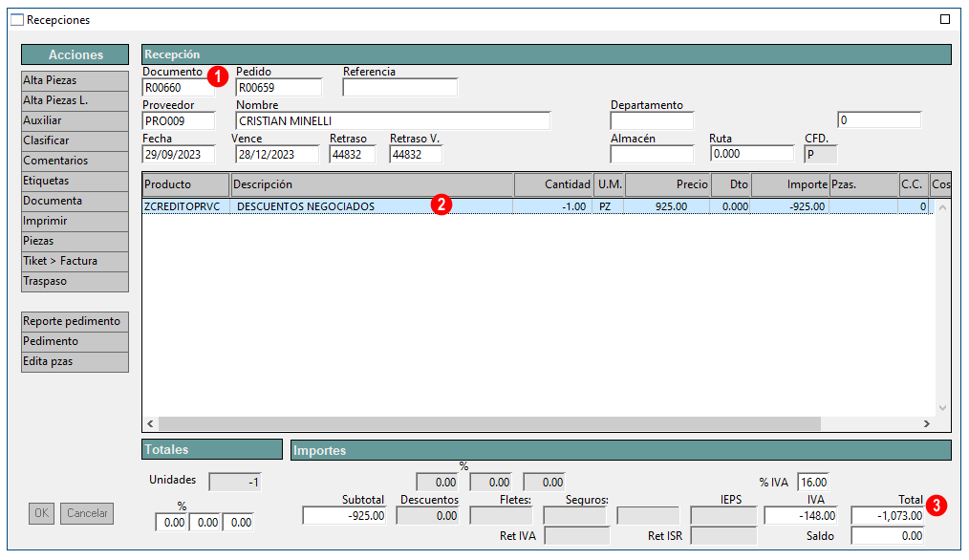Select the Nombre field CRISTIAN MINELLI

pyautogui.click(x=393, y=121)
